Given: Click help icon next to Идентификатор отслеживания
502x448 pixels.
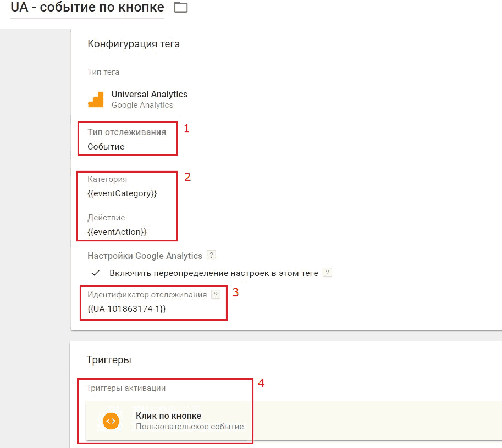Looking at the screenshot, I should click(216, 295).
